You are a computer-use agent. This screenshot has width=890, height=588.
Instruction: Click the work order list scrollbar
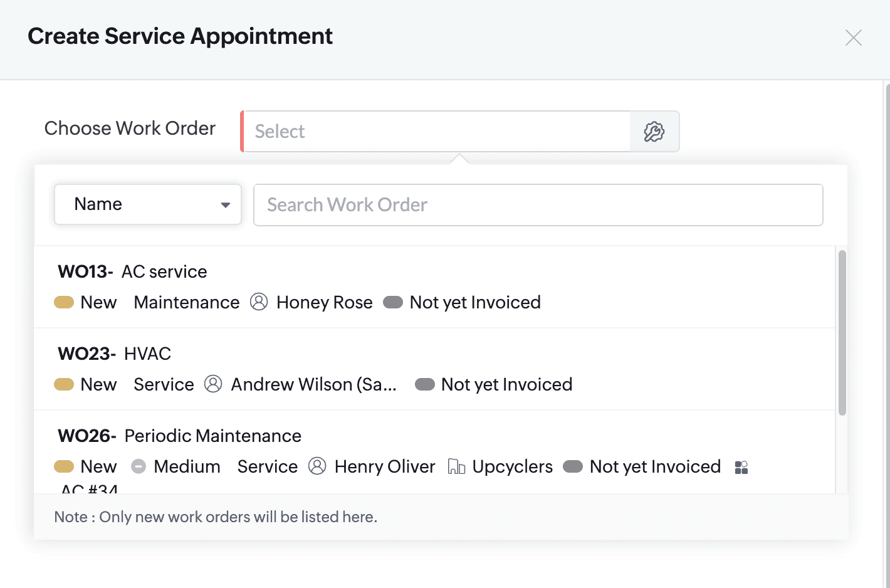(x=842, y=332)
